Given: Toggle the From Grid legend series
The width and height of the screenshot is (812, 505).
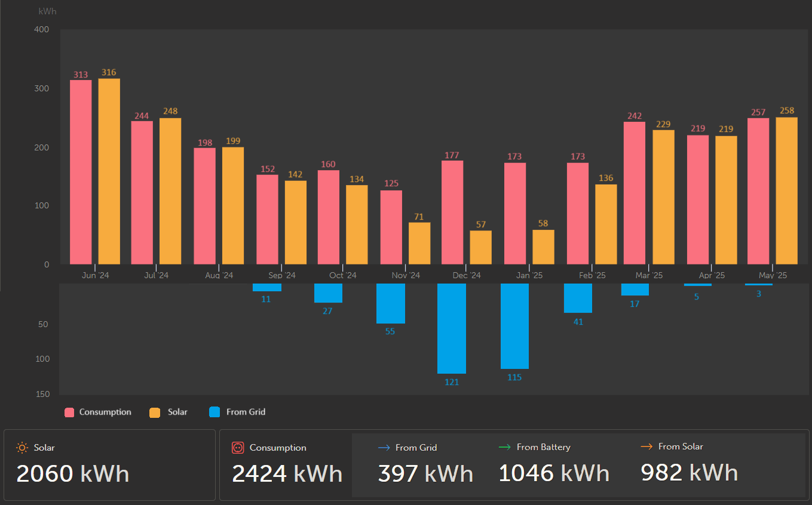Looking at the screenshot, I should [237, 412].
